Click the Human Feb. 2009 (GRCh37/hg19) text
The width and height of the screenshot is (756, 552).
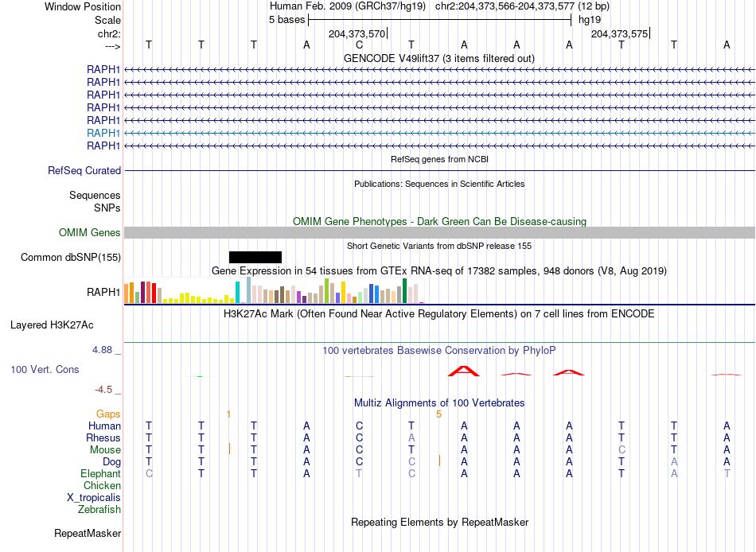[x=348, y=6]
